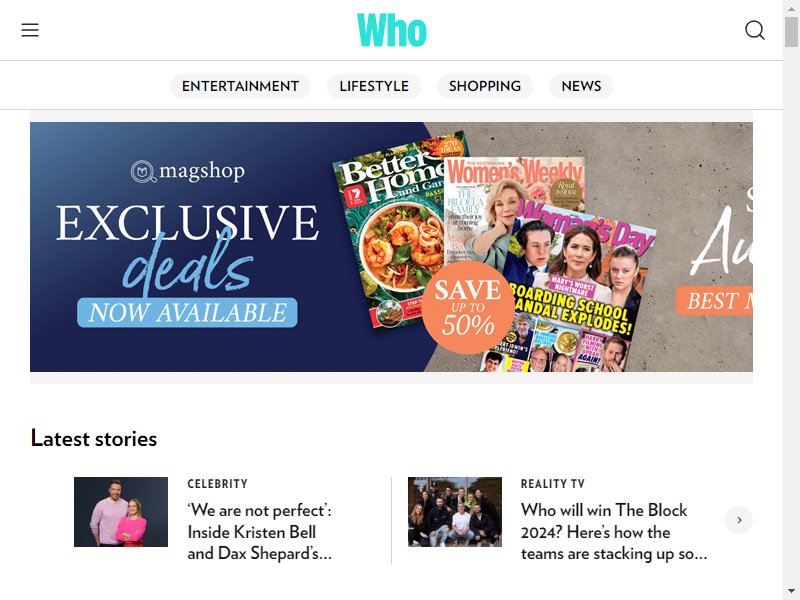Open the Kristen Bell and Dax Shepard story

[259, 532]
